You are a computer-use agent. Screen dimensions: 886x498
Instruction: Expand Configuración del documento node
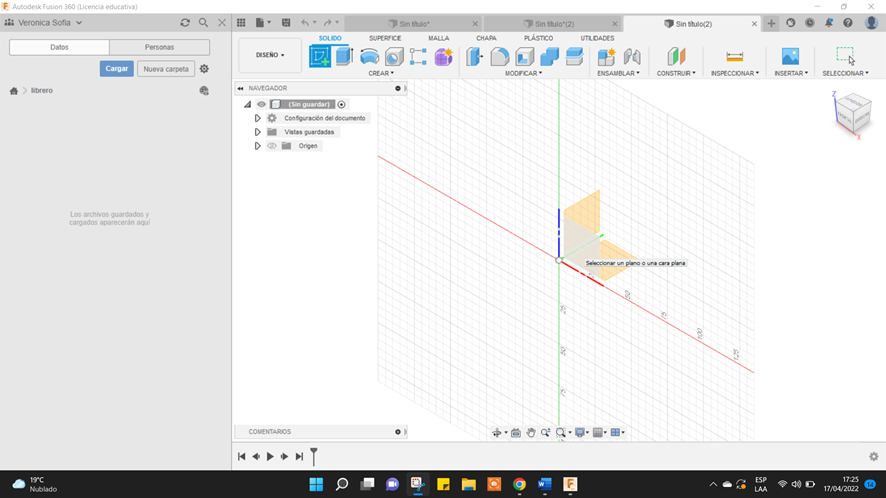258,118
